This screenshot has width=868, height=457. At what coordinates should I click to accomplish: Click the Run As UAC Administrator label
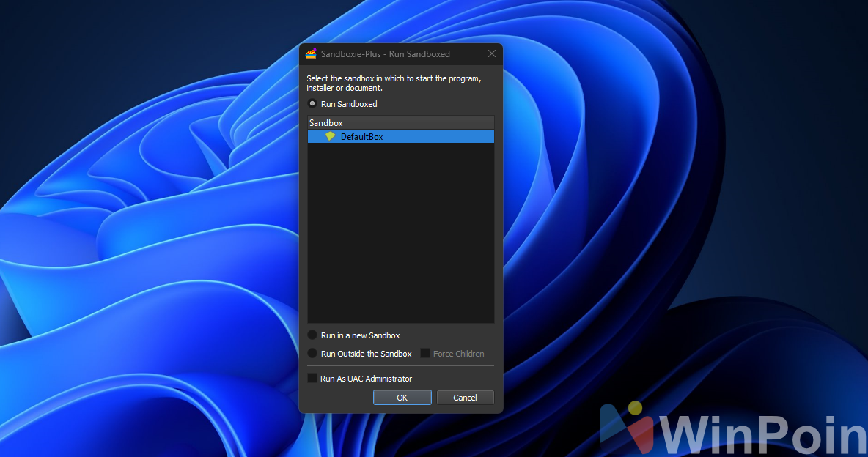click(x=367, y=378)
